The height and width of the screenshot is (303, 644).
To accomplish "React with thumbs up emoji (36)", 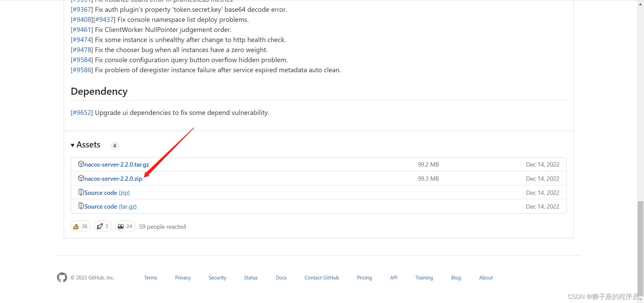I will point(80,226).
